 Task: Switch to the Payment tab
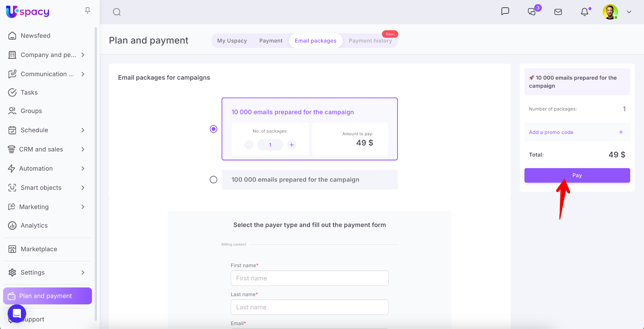(271, 41)
